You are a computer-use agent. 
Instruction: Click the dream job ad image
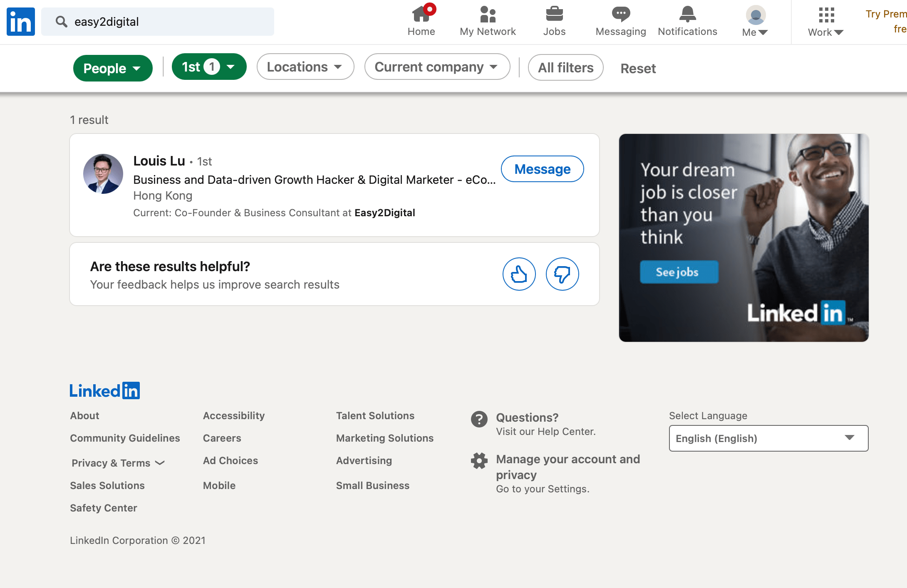click(x=744, y=238)
